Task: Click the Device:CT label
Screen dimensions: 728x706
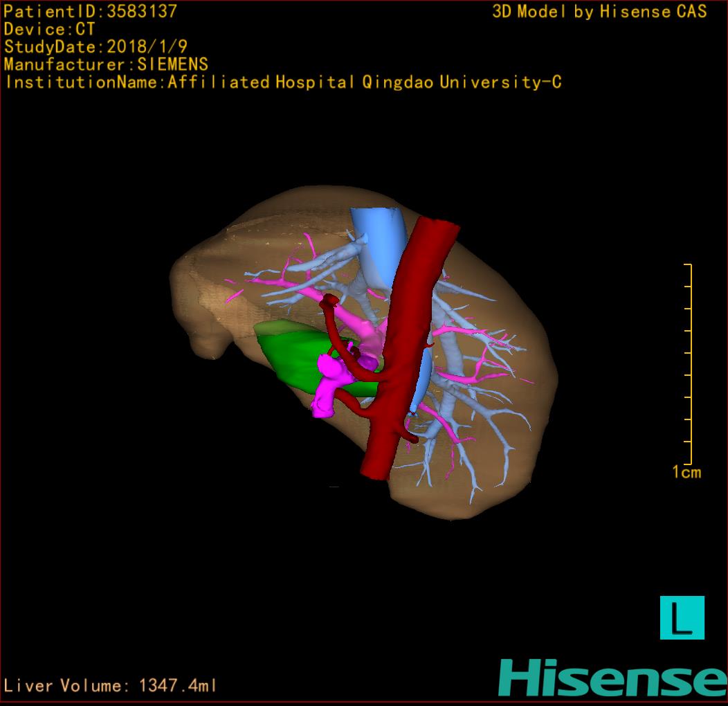Action: [x=49, y=29]
